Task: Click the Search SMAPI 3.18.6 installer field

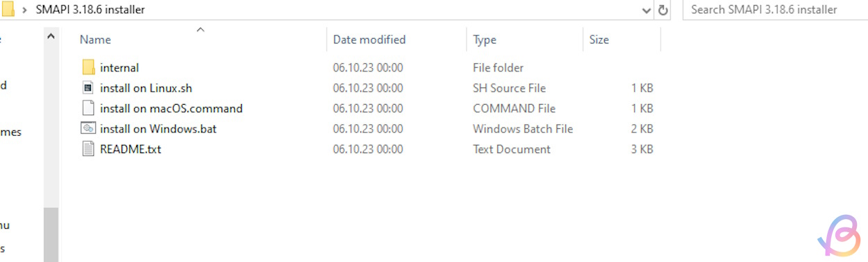Action: [776, 10]
